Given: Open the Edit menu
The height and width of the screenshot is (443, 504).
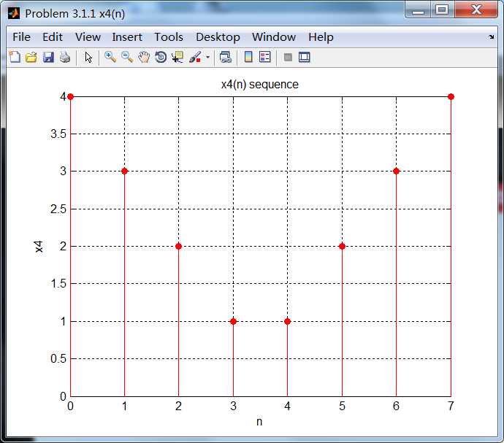Looking at the screenshot, I should point(53,37).
